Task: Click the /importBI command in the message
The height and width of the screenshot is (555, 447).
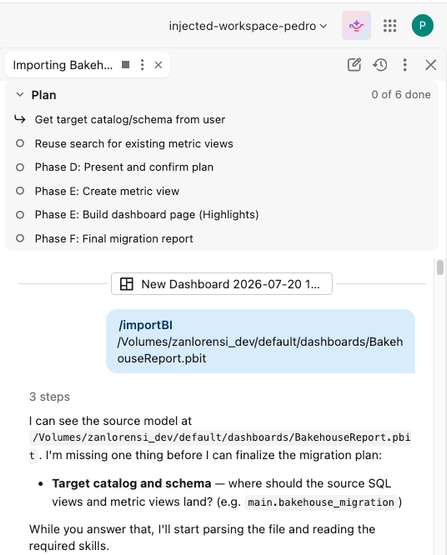Action: pos(145,325)
